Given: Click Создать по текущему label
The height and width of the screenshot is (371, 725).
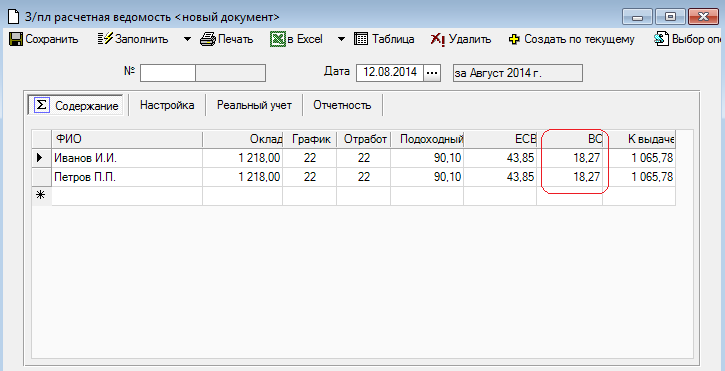Looking at the screenshot, I should pos(579,39).
